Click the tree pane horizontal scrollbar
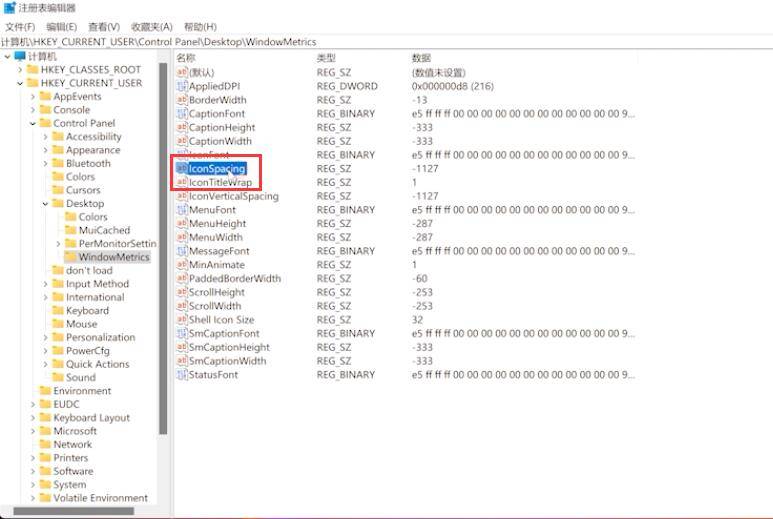The image size is (773, 519). 73,511
